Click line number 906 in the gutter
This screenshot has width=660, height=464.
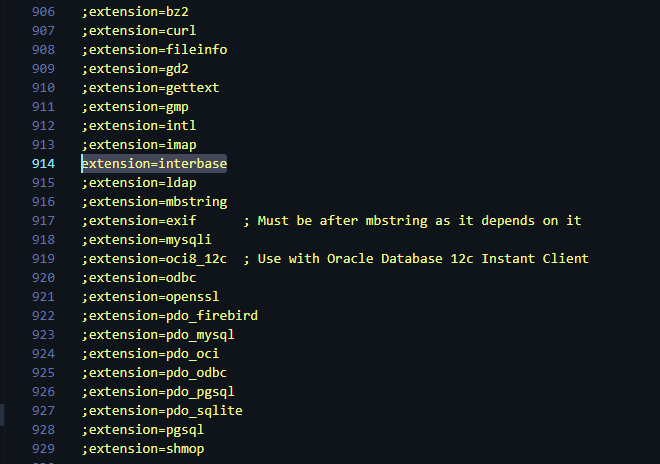coord(43,11)
